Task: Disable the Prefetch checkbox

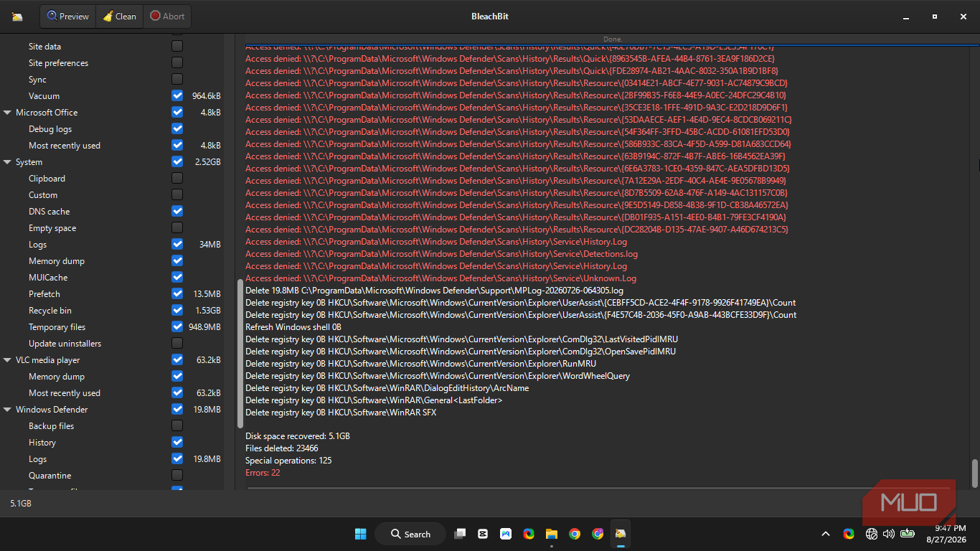Action: pos(177,293)
